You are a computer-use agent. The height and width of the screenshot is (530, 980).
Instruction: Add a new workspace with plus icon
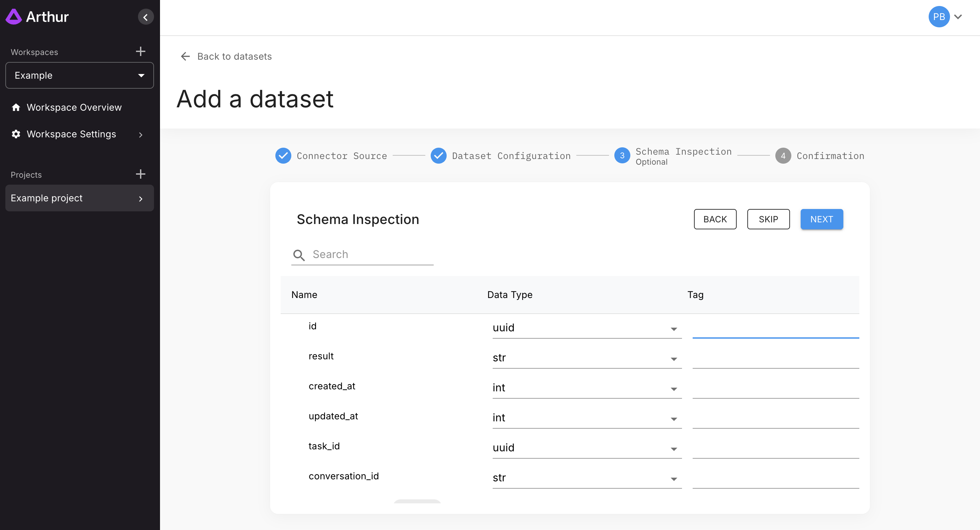[140, 51]
